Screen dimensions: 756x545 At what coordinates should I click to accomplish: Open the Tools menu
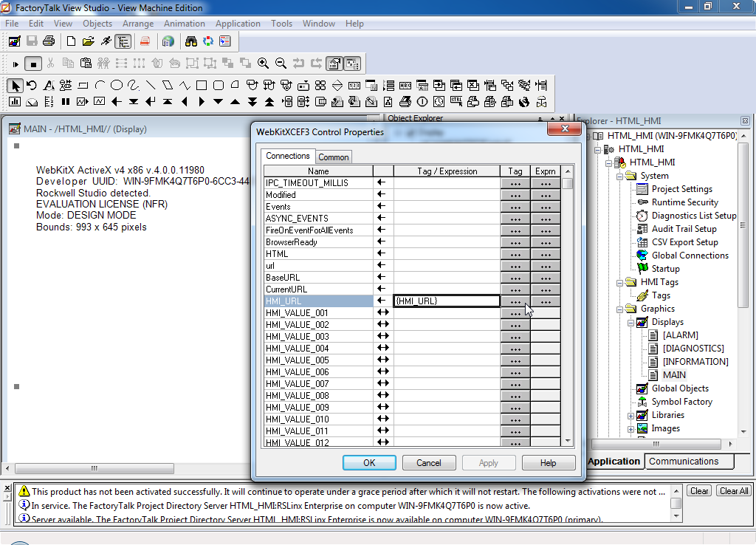pyautogui.click(x=281, y=24)
